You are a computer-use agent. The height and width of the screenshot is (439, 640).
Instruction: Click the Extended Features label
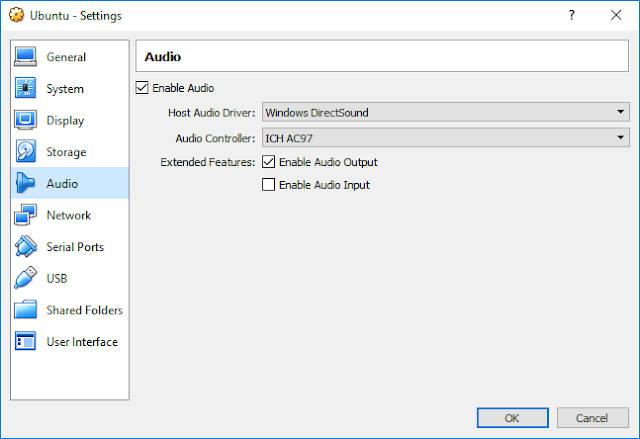[207, 162]
